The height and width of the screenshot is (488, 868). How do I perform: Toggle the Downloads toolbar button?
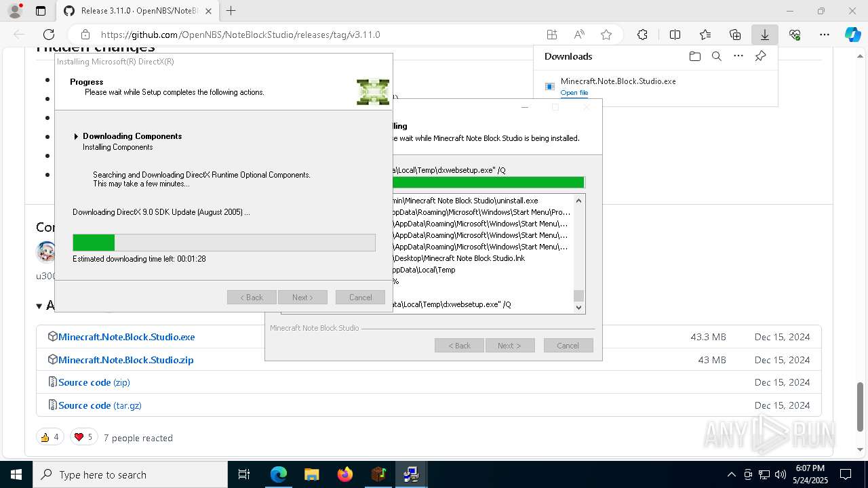[x=765, y=35]
